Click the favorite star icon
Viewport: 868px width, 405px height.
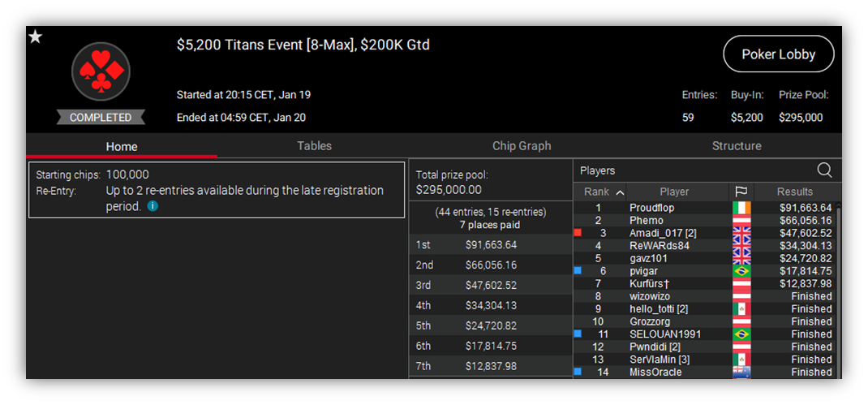click(36, 37)
